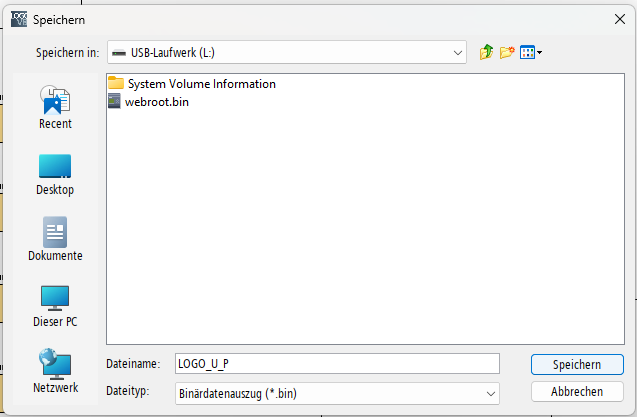Click the Abbrechen button
Image resolution: width=637 pixels, height=417 pixels.
(577, 392)
